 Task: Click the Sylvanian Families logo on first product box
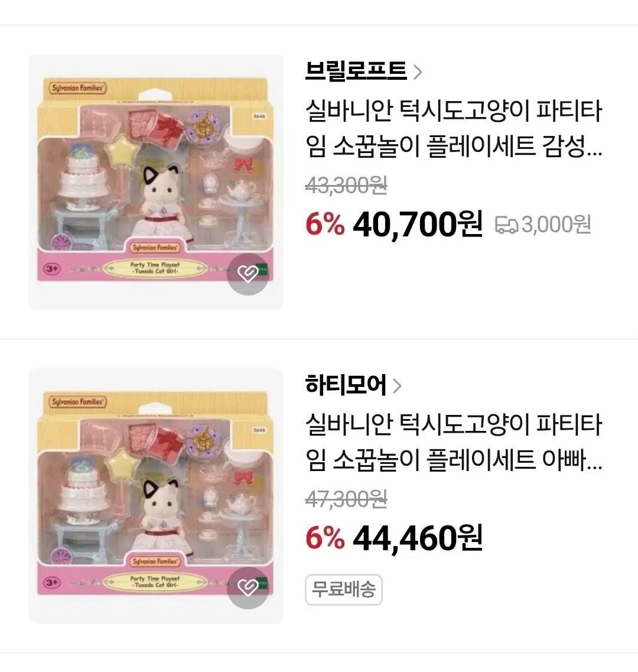pos(77,88)
